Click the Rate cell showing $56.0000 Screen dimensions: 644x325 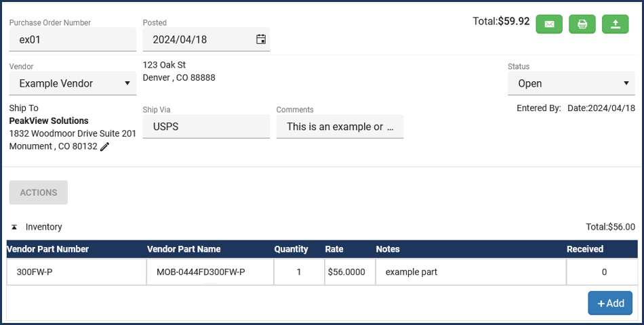(350, 272)
